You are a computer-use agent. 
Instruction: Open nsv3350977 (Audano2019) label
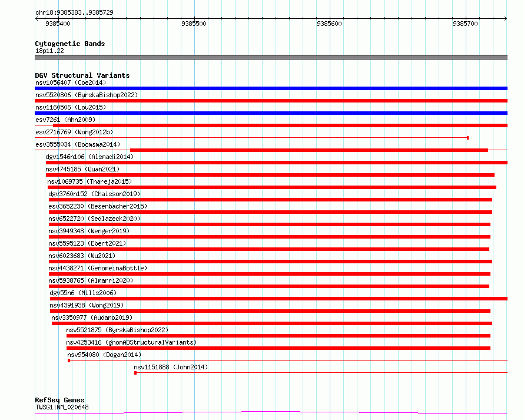[x=92, y=318]
